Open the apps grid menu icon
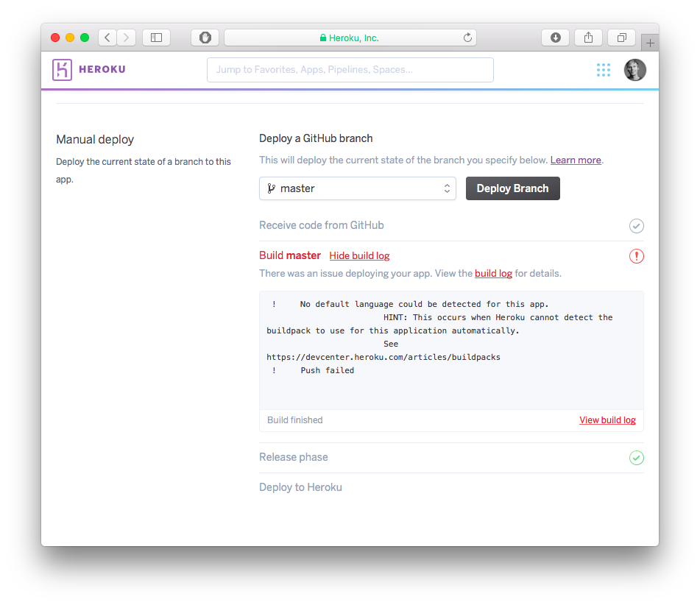The image size is (700, 605). 603,70
